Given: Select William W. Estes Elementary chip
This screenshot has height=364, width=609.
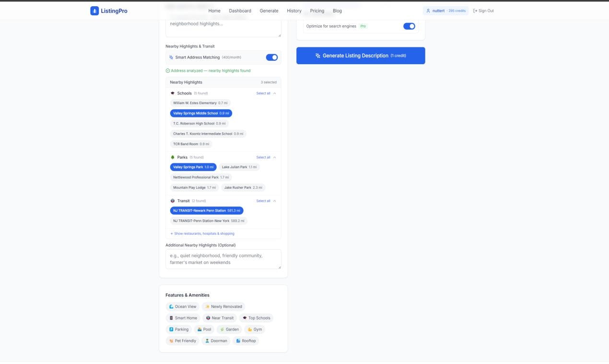Looking at the screenshot, I should point(200,103).
